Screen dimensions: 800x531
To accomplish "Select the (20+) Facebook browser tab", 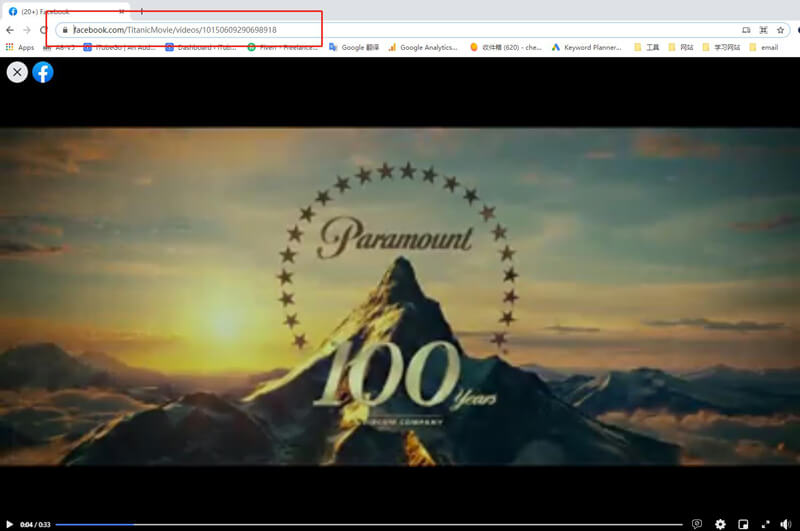I will (66, 11).
